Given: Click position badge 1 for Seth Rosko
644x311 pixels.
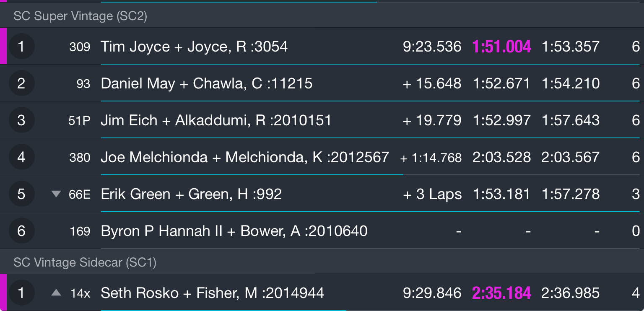Looking at the screenshot, I should tap(21, 293).
